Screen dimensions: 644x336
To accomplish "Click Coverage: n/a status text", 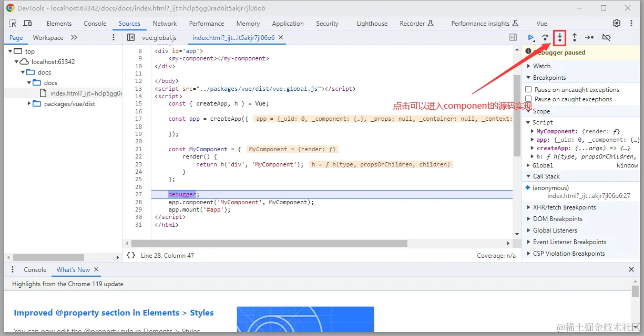I will pyautogui.click(x=496, y=256).
